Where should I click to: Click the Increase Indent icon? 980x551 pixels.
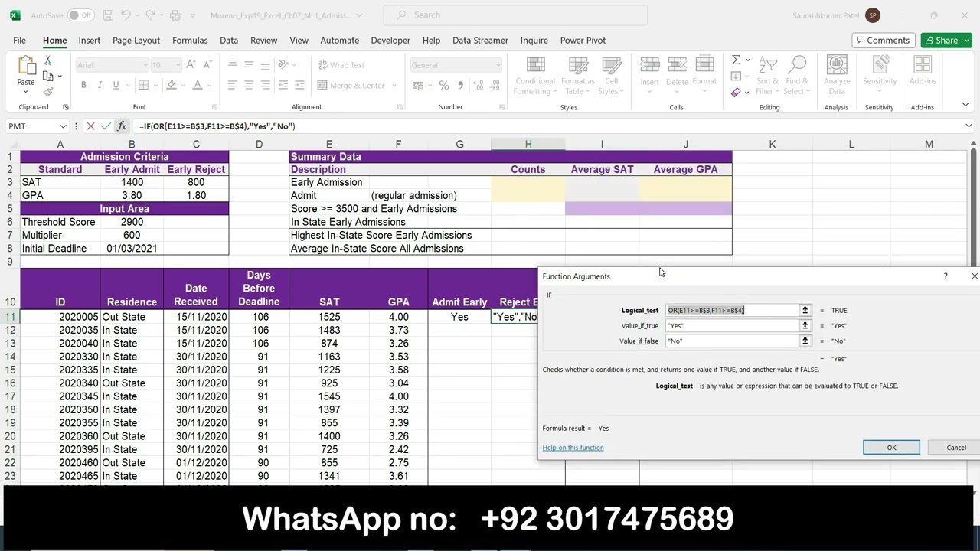click(299, 85)
